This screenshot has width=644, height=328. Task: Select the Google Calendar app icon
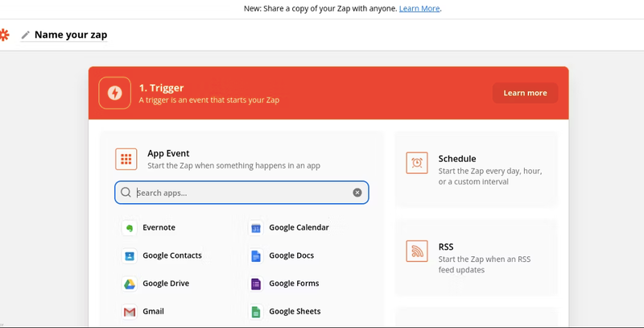256,228
